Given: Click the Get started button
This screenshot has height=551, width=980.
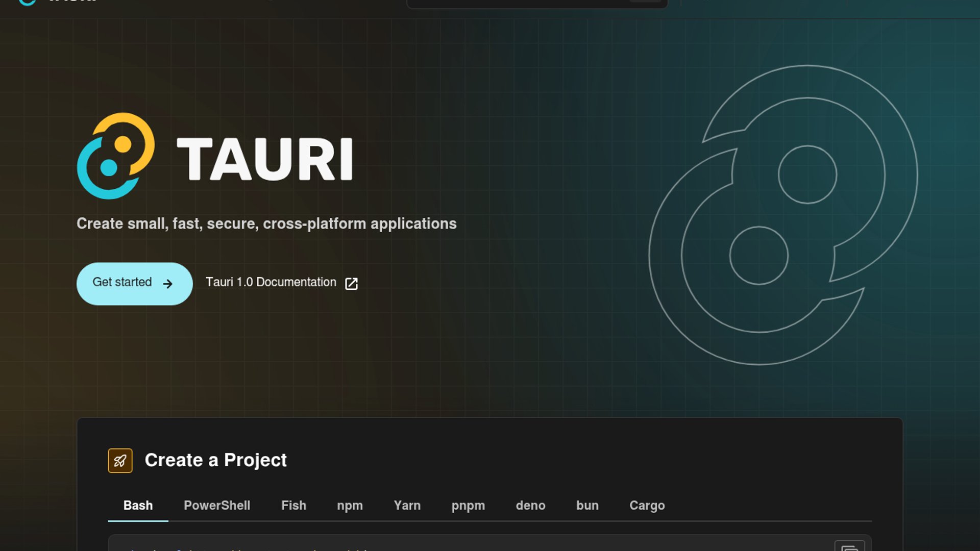Looking at the screenshot, I should coord(134,284).
